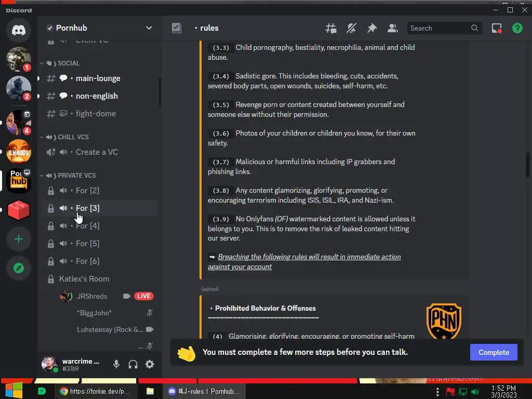
Task: Select the Pornhub server icon in sidebar
Action: click(x=19, y=181)
